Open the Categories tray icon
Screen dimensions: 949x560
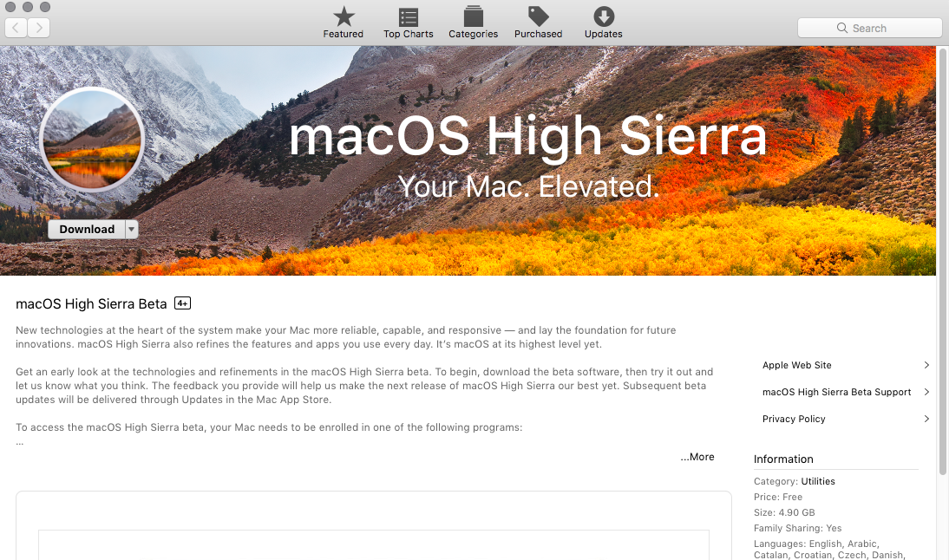tap(473, 17)
